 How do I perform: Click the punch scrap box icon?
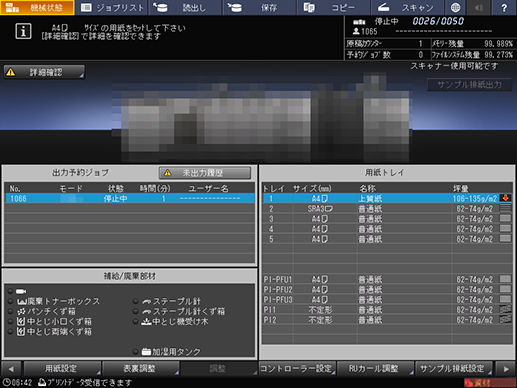[21, 312]
